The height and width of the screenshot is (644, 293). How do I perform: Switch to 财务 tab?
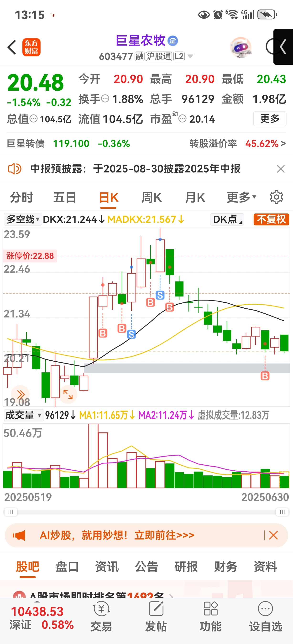tap(225, 566)
